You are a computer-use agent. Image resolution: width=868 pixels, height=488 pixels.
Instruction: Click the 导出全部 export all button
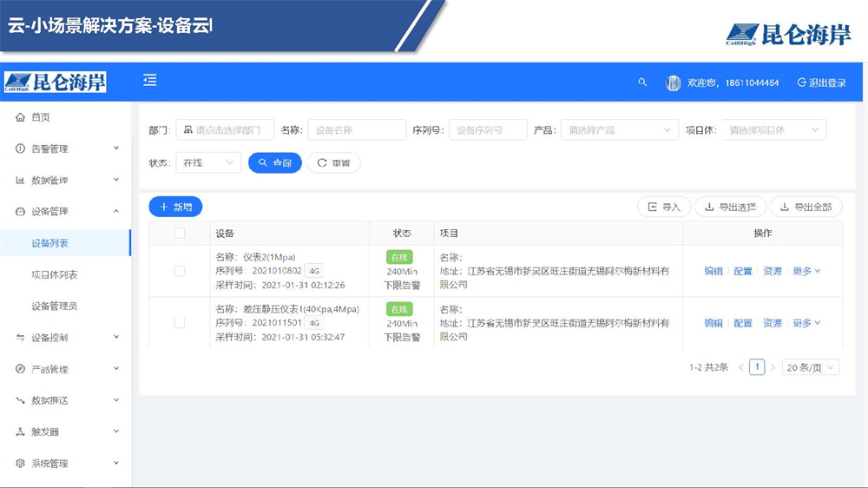[806, 207]
